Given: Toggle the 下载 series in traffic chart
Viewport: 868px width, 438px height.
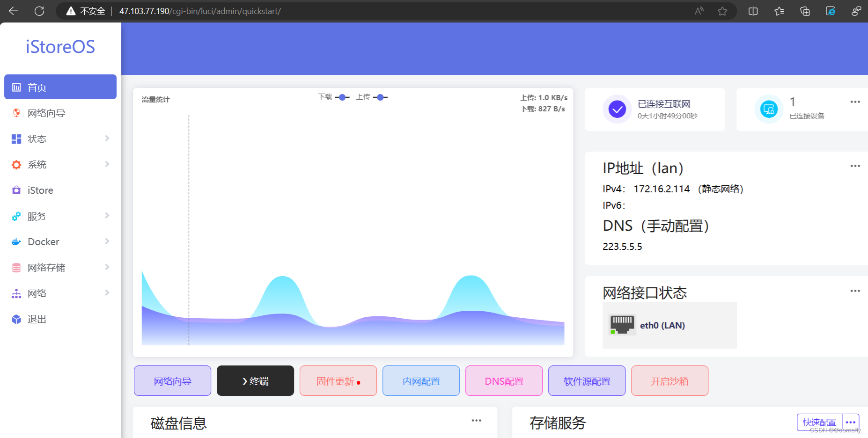Looking at the screenshot, I should click(x=342, y=97).
